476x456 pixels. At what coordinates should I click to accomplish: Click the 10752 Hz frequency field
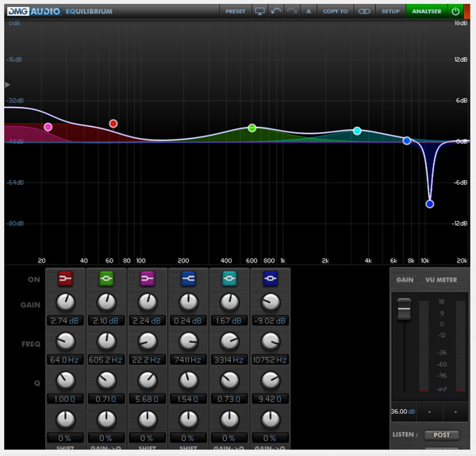[271, 360]
